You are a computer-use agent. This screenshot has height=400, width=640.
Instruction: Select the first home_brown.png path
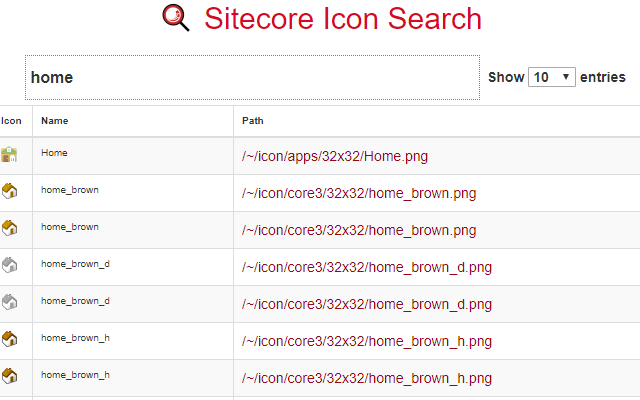(359, 193)
